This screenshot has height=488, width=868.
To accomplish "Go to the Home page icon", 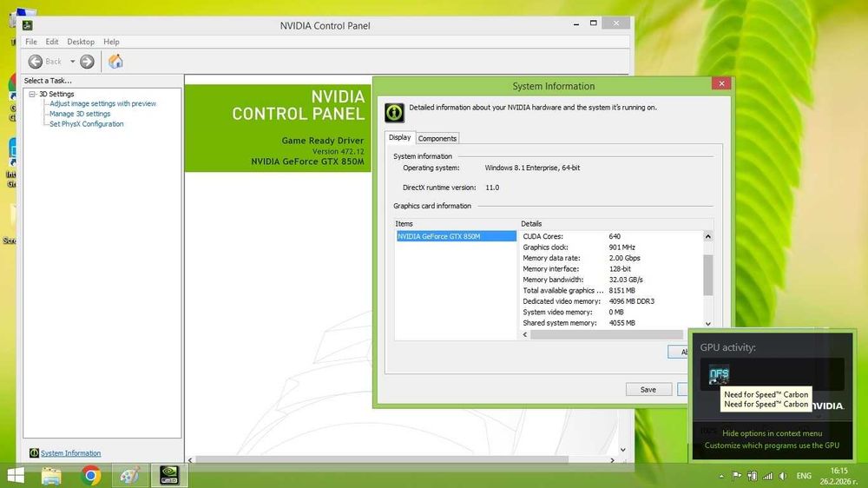I will (115, 61).
